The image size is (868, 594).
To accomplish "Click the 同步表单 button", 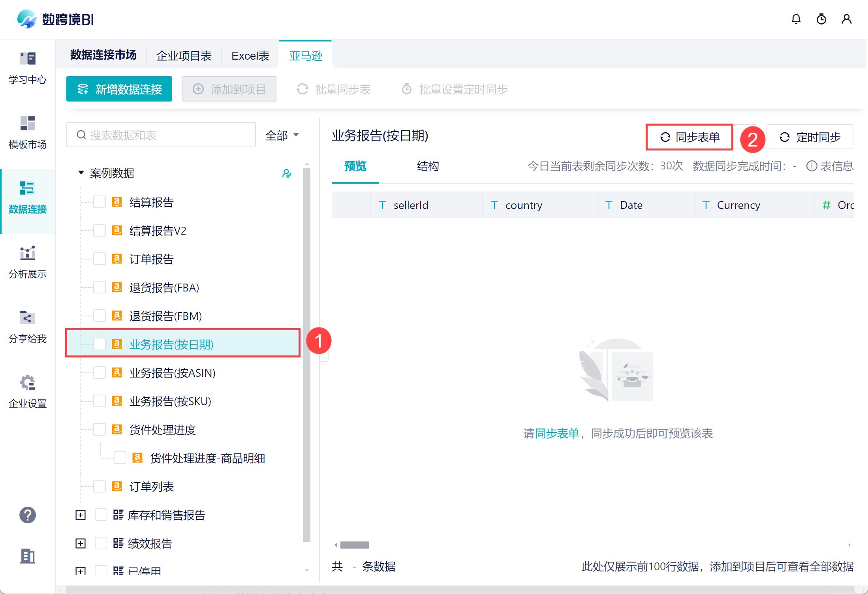I will coord(690,137).
